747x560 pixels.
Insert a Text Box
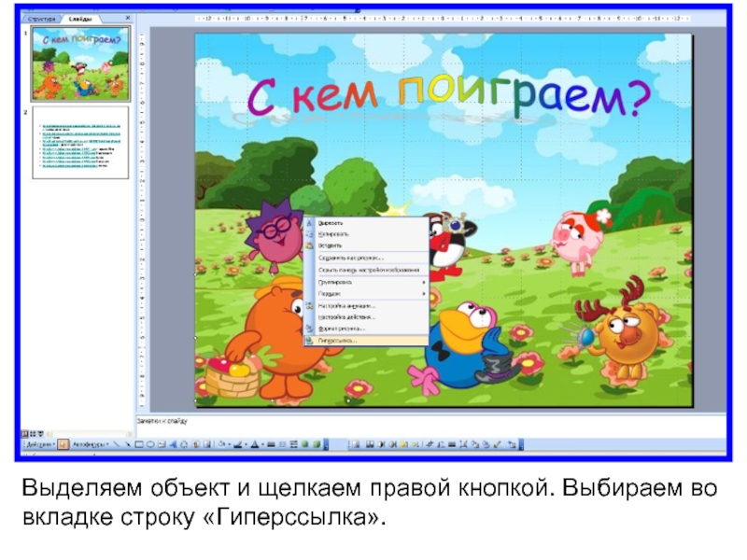162,445
